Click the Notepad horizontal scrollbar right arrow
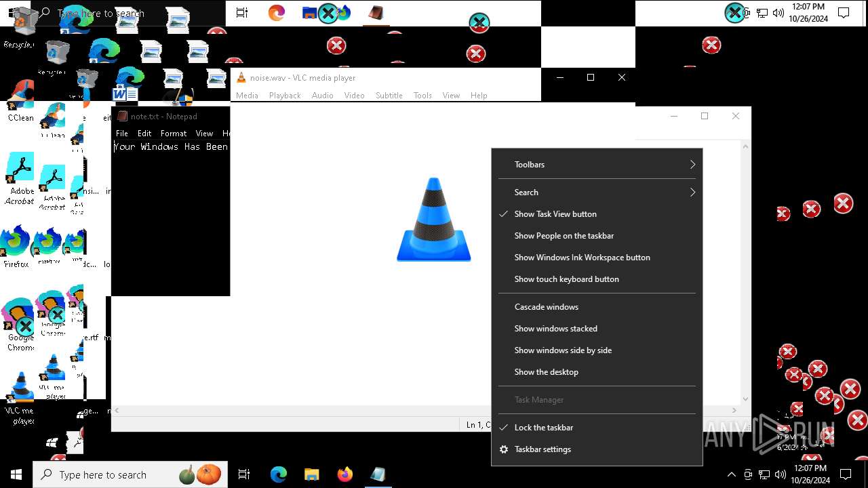868x488 pixels. [734, 411]
